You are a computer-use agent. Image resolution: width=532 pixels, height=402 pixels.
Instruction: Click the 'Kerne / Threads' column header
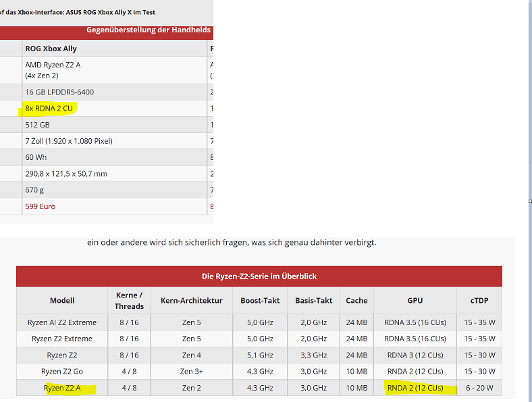(129, 301)
